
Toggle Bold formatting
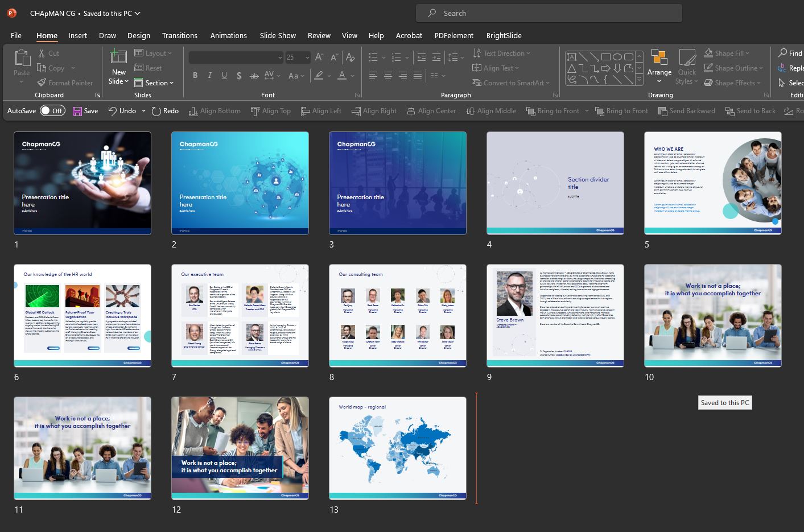[195, 75]
